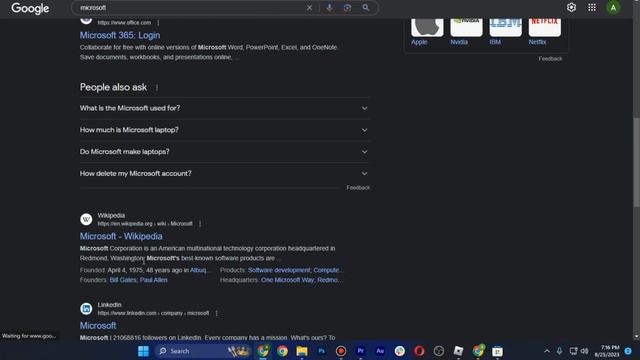Open Windows Start menu
Image resolution: width=640 pixels, height=360 pixels.
tap(143, 351)
